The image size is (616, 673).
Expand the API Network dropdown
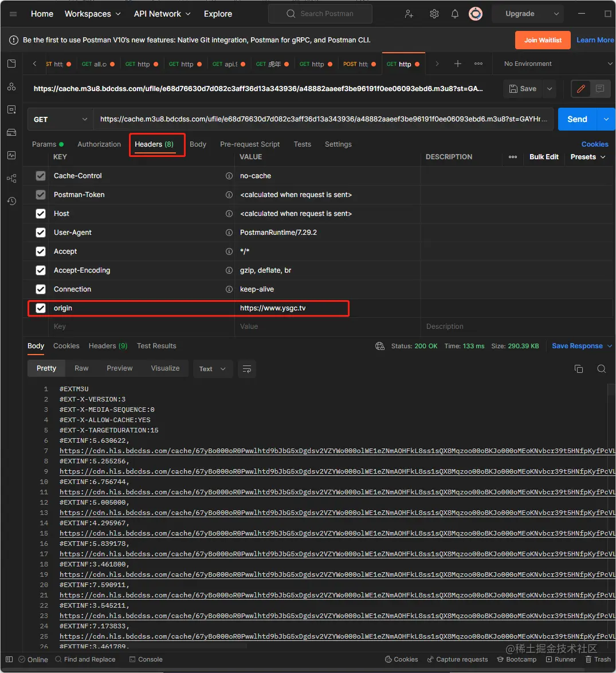pos(162,14)
